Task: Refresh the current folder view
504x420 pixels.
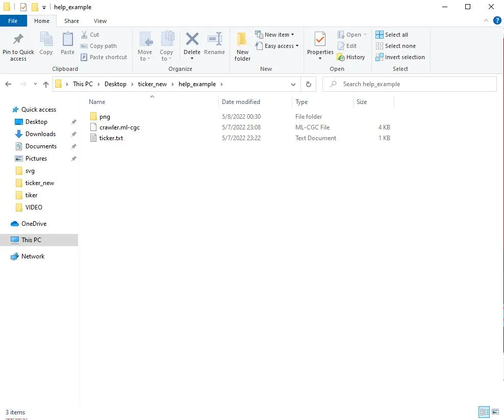Action: coord(308,85)
